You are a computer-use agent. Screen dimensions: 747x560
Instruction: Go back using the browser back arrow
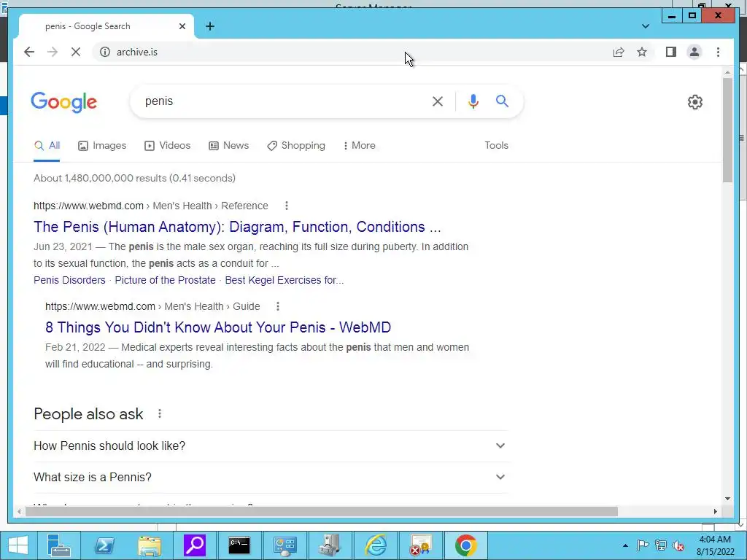[29, 52]
